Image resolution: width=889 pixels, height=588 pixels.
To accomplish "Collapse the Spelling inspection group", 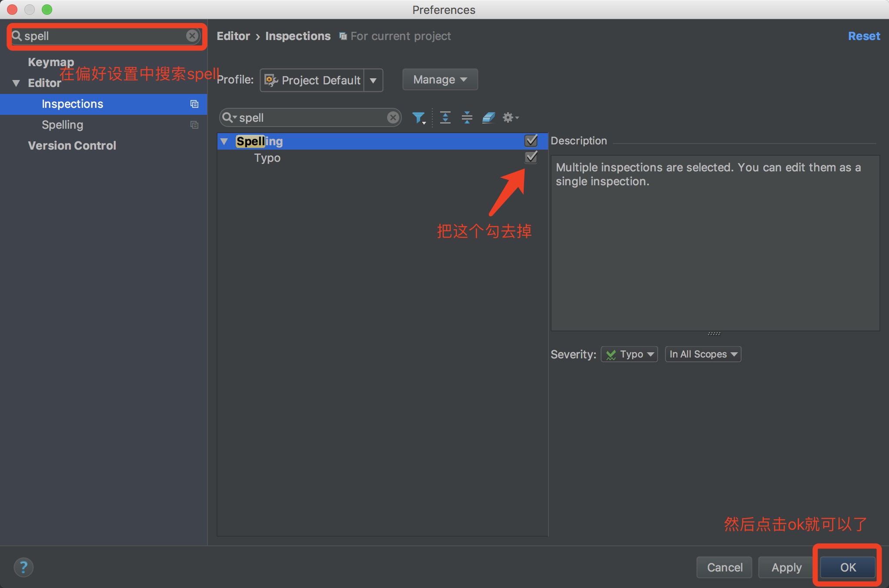I will pyautogui.click(x=224, y=141).
